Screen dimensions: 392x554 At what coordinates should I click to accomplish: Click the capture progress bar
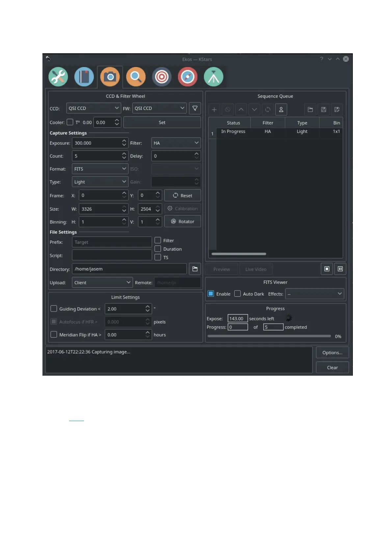tap(269, 336)
